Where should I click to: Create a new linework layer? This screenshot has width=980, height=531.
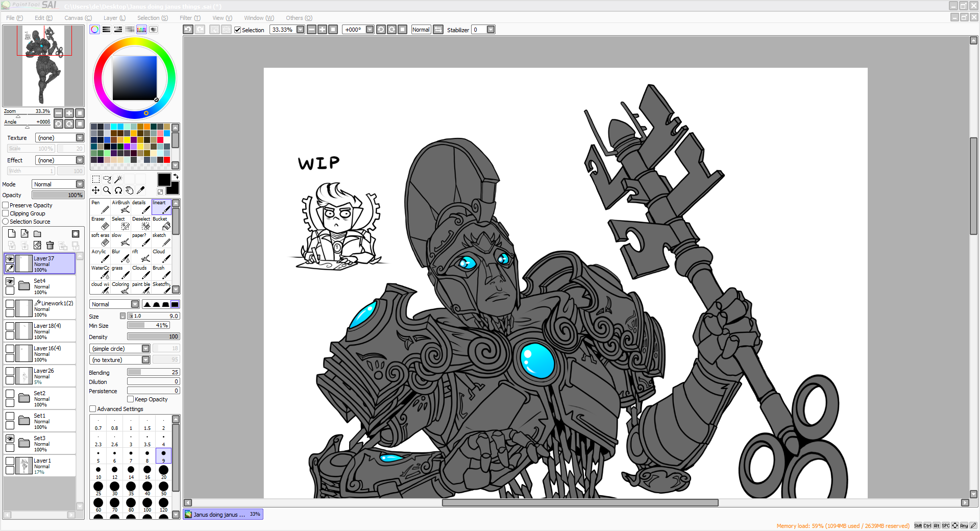tap(24, 234)
